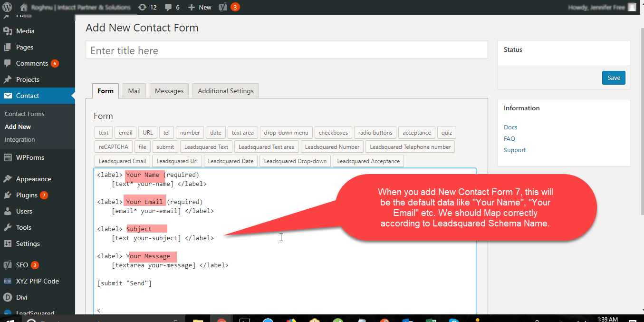644x322 pixels.
Task: Click the Contact envelope icon
Action: coord(7,96)
